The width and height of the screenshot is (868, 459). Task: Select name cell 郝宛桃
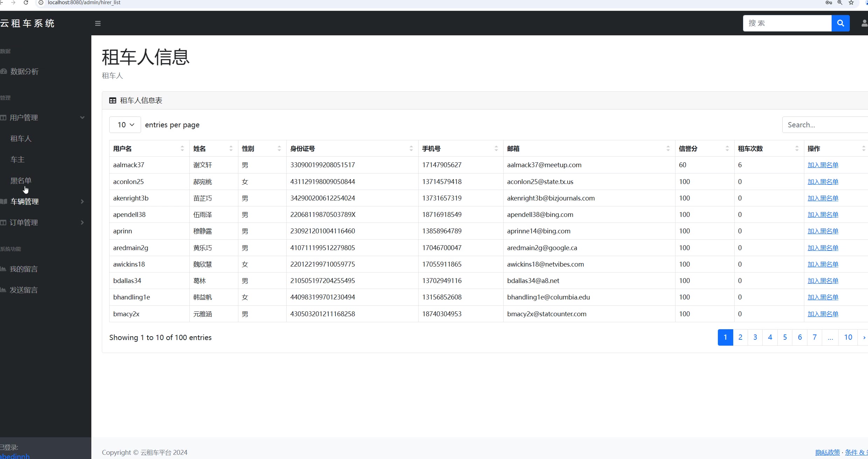click(x=203, y=182)
